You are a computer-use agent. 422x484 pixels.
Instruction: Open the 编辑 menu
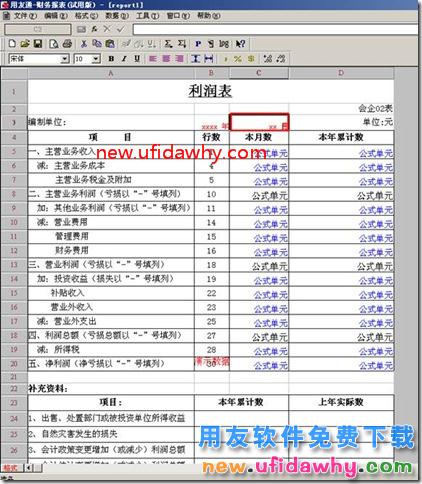tap(56, 16)
